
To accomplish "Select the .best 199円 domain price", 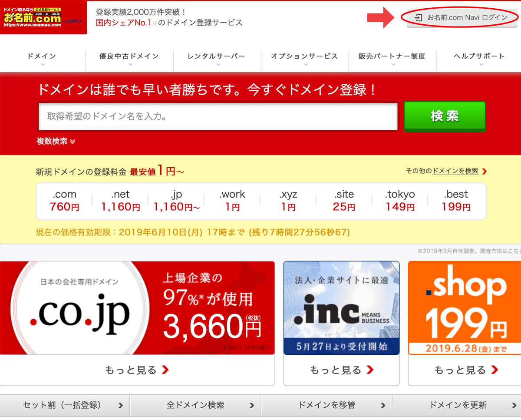I will 456,200.
